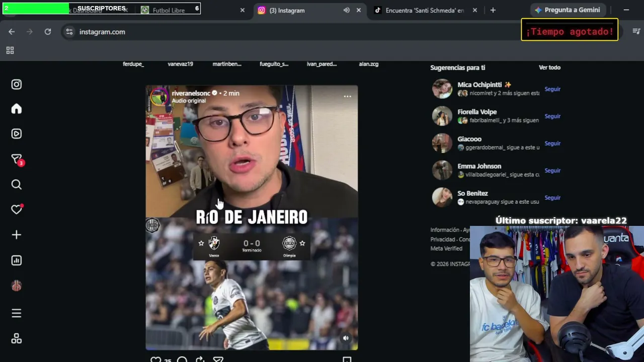Viewport: 644px width, 362px height.
Task: Open Emma Johnson profile picture
Action: (x=442, y=170)
